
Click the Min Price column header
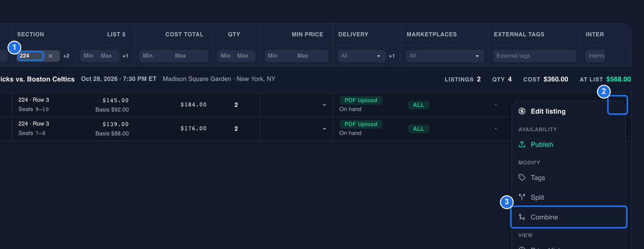click(x=307, y=35)
